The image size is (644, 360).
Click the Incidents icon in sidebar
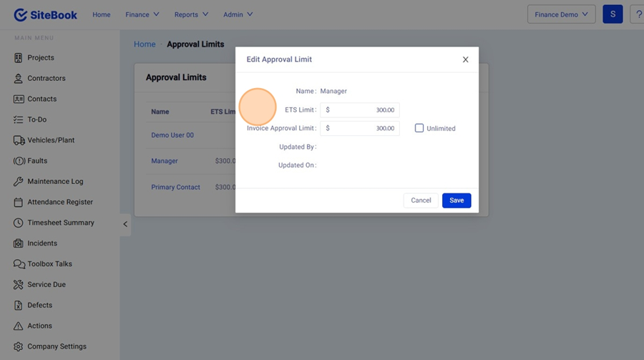click(x=19, y=243)
